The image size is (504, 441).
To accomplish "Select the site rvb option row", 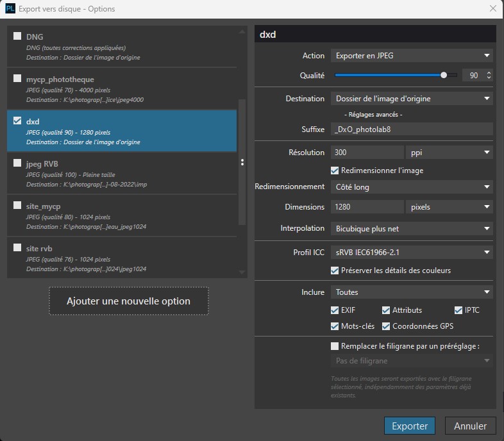I will click(x=122, y=258).
